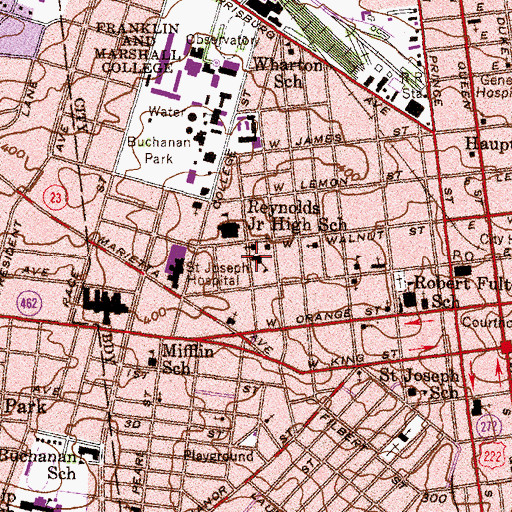Click the Filbert street name
This screenshot has height=512, width=512.
point(343,430)
